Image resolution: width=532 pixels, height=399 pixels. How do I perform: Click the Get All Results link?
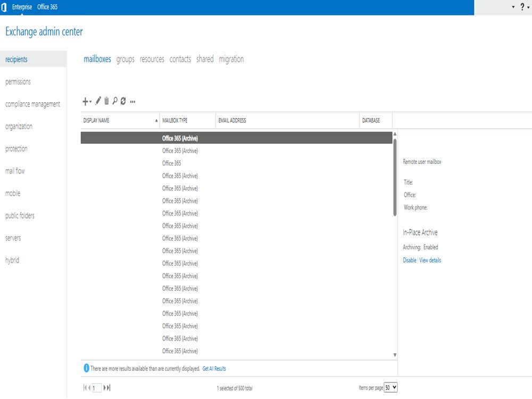click(214, 369)
